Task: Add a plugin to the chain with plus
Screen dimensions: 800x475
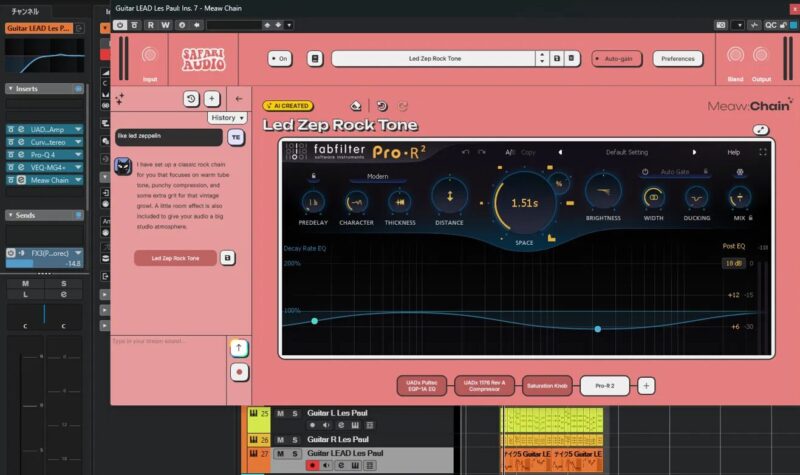Action: [x=646, y=386]
